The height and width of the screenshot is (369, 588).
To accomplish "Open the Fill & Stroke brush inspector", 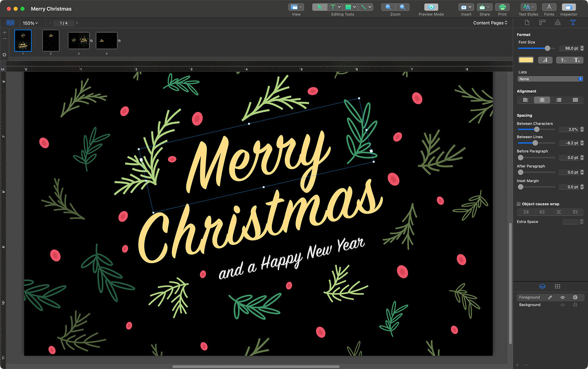I will point(558,23).
